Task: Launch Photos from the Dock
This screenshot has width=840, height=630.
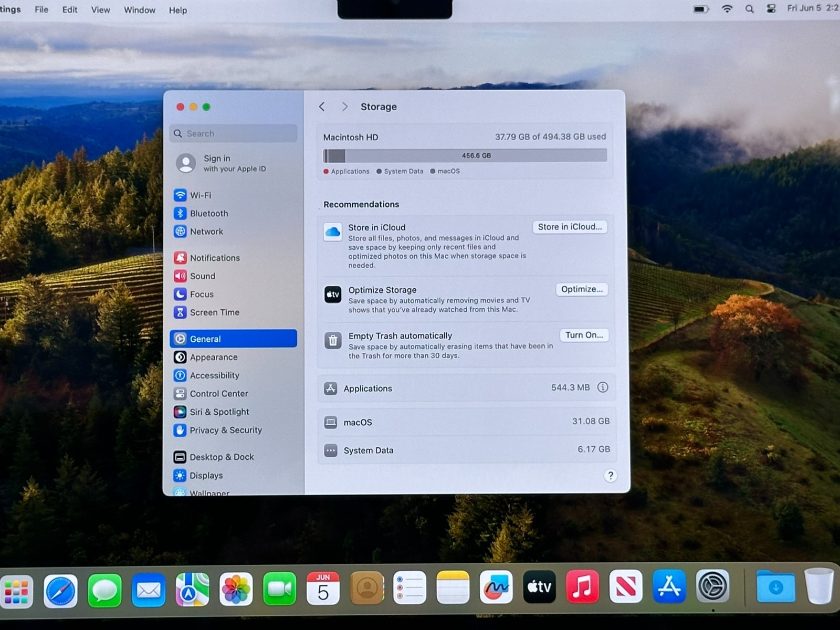Action: pos(236,589)
